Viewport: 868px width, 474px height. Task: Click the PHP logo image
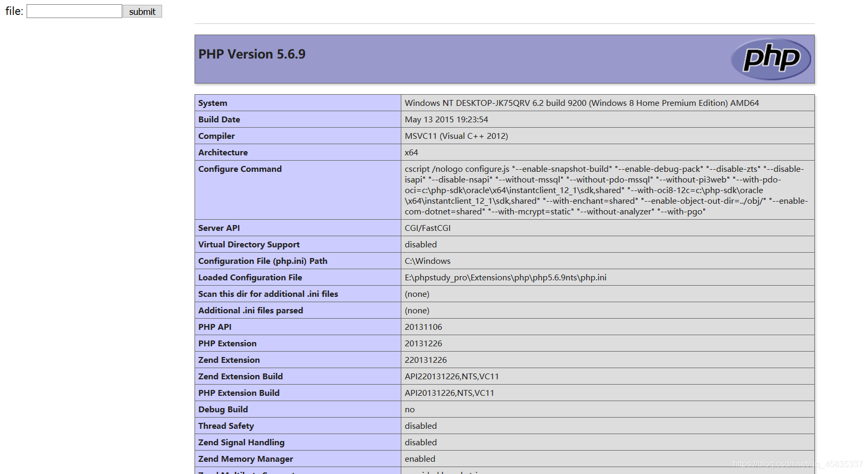(x=771, y=59)
